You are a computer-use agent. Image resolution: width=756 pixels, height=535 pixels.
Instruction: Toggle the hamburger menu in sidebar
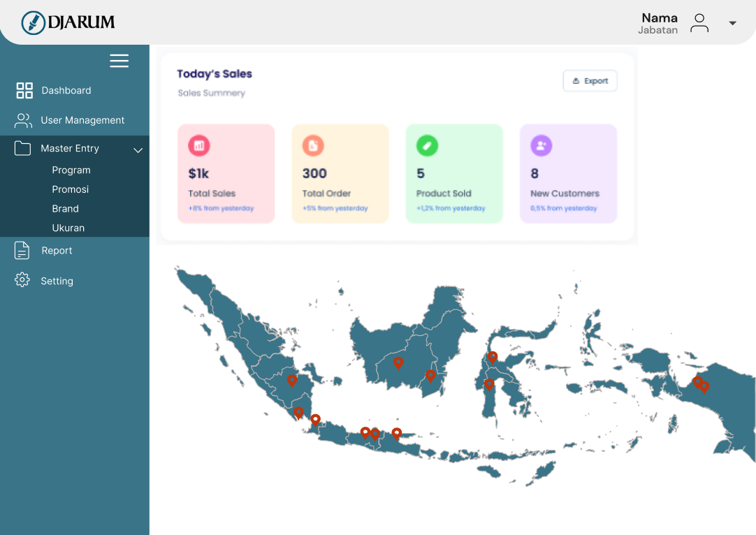point(119,61)
